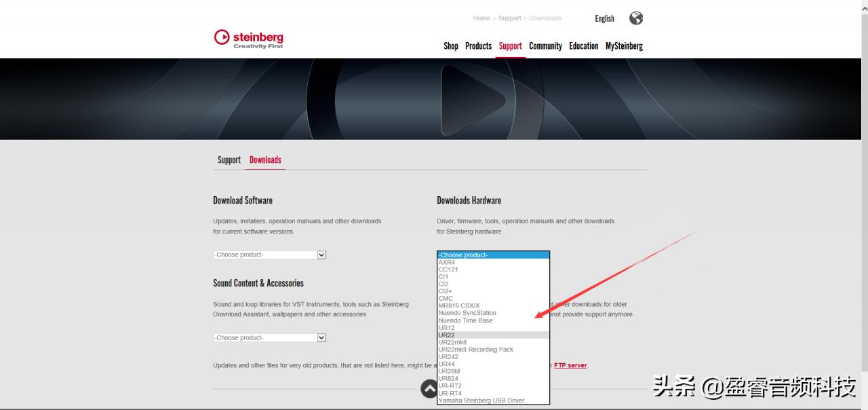
Task: Select Nuendo Time Base from the list
Action: 493,320
